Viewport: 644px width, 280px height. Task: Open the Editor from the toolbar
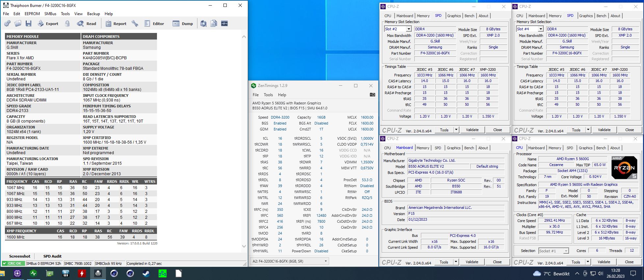pyautogui.click(x=154, y=23)
